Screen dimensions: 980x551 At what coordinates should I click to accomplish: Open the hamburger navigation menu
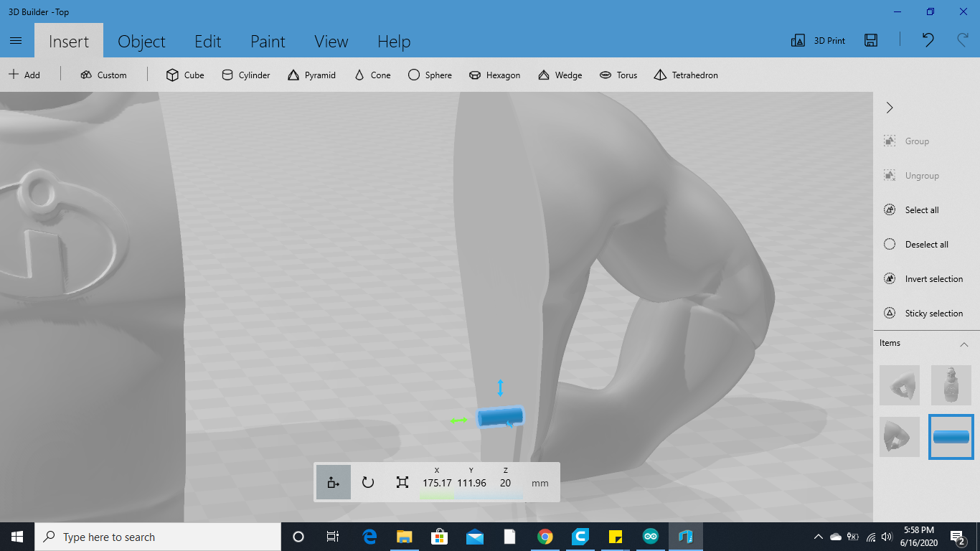click(16, 40)
